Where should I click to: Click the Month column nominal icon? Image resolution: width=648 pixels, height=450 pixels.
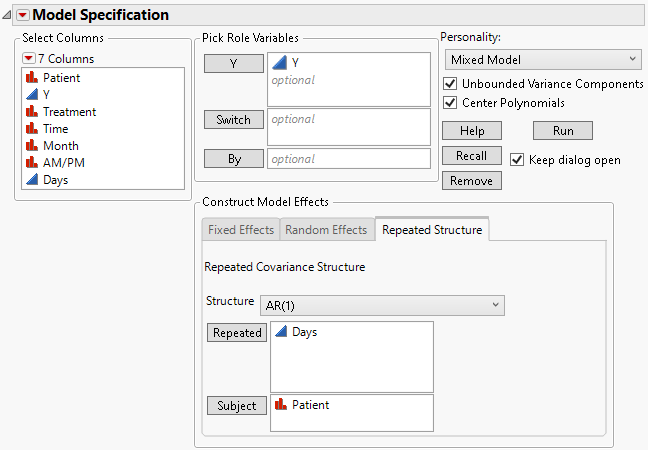click(x=32, y=146)
